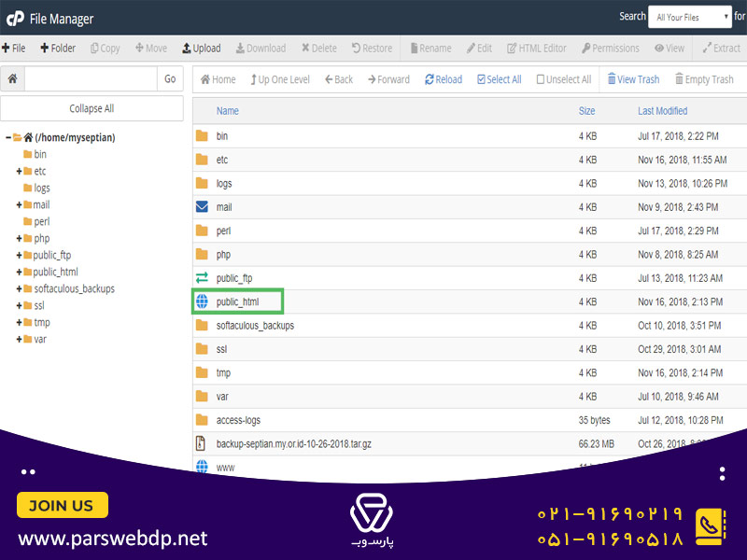This screenshot has width=747, height=560.
Task: Open View Trash
Action: click(x=634, y=79)
